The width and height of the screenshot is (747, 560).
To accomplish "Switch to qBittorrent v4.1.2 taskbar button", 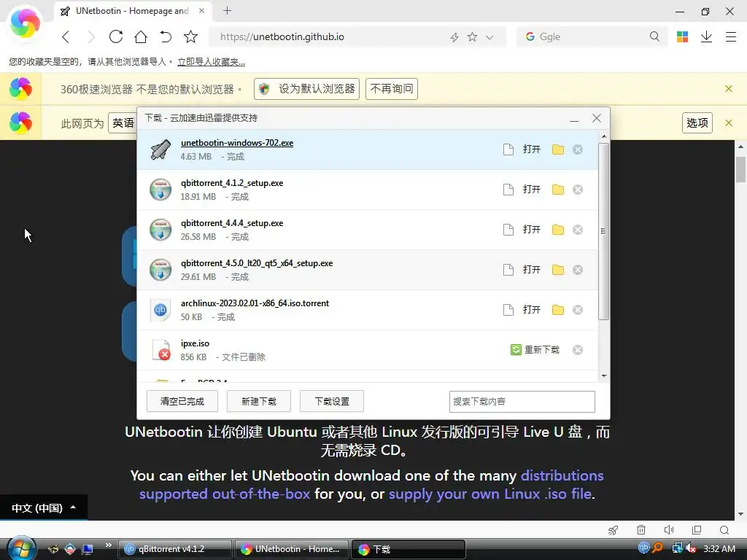I will [x=174, y=549].
